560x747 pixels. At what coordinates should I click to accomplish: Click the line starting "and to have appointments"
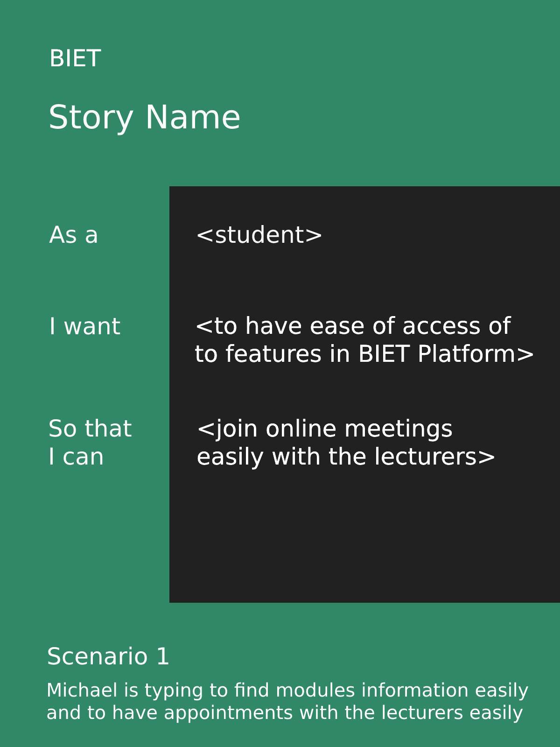point(285,713)
